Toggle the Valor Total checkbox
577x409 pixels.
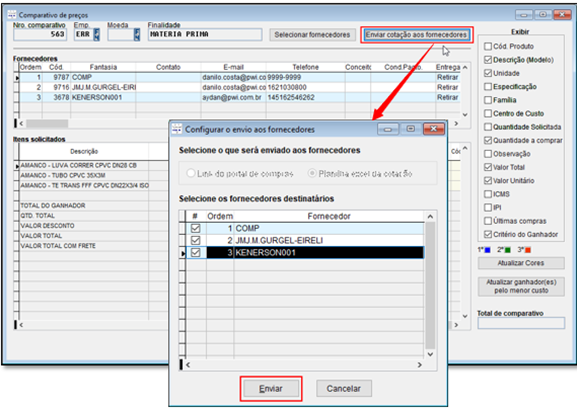(x=488, y=167)
